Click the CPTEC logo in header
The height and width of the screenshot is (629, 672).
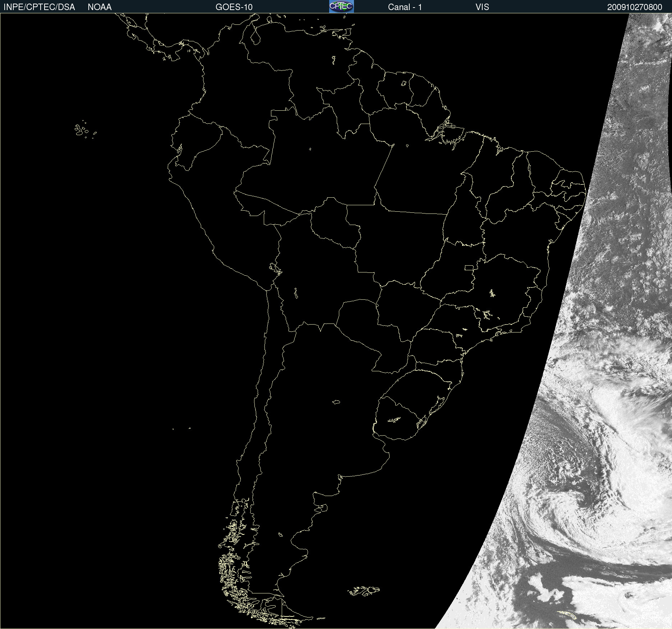click(x=341, y=6)
